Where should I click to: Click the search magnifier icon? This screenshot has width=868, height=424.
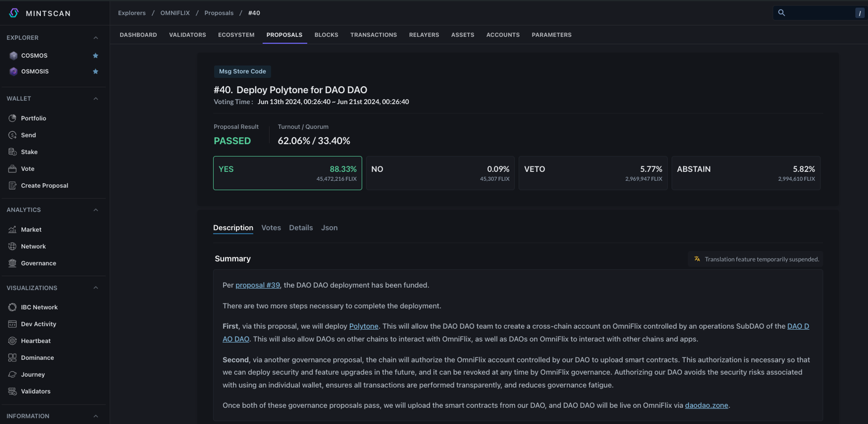tap(782, 13)
